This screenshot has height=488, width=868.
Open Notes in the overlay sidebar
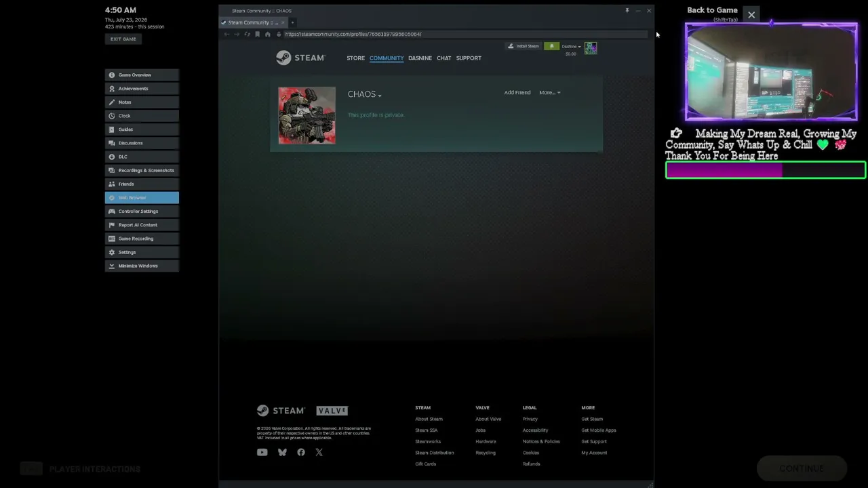[x=142, y=102]
